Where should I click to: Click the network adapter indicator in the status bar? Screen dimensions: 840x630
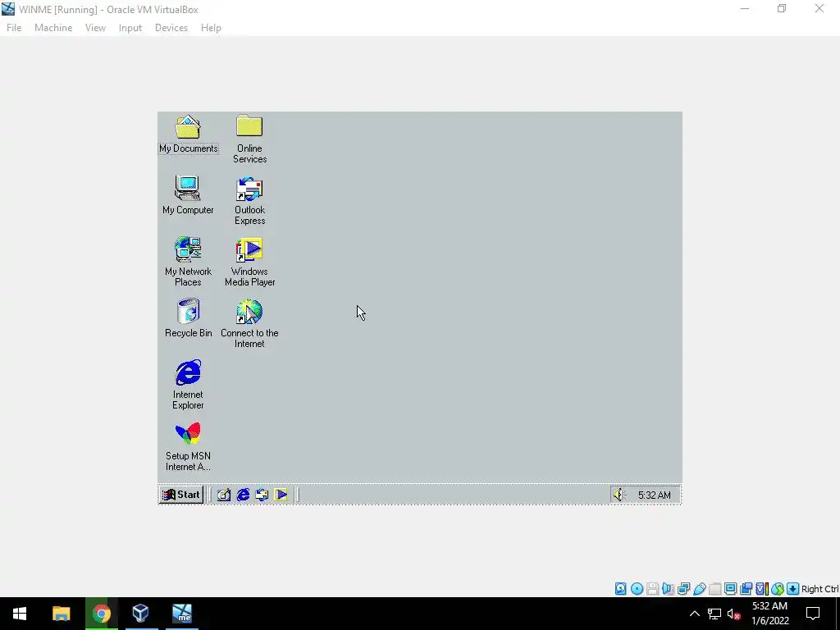pyautogui.click(x=683, y=589)
